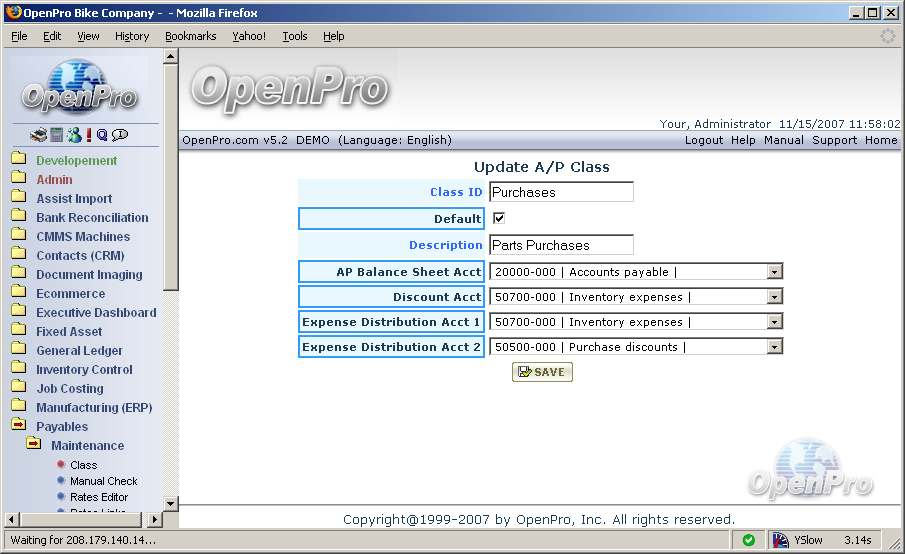905x554 pixels.
Task: Expand the Discount Acct dropdown
Action: coord(773,297)
